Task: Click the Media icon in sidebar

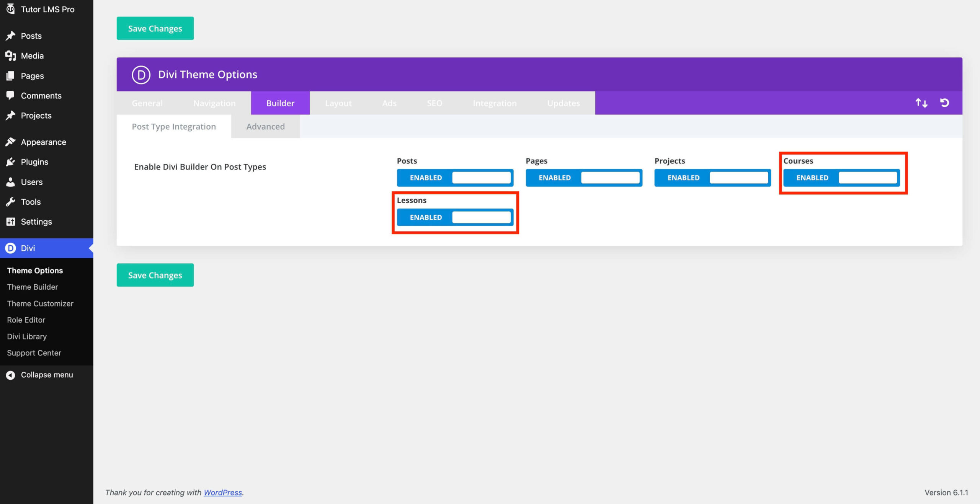Action: (10, 56)
